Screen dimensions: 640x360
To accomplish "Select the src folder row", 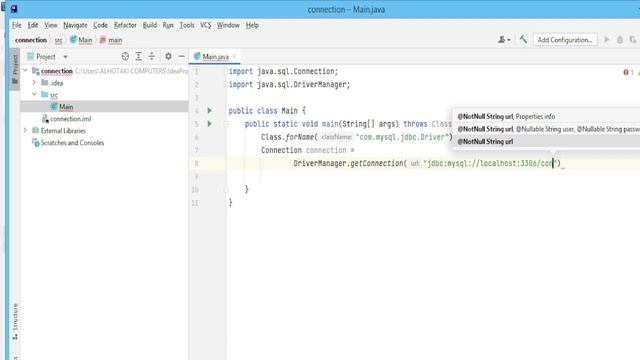I will (x=104, y=95).
